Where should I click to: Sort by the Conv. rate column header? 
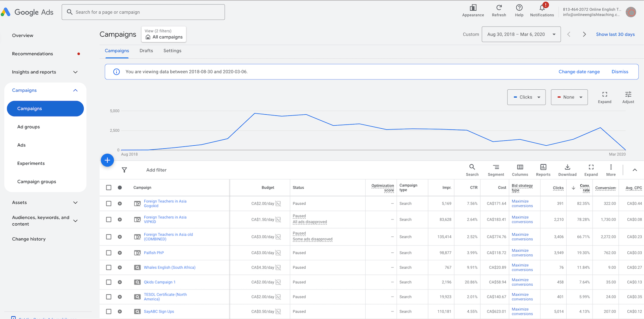pyautogui.click(x=585, y=188)
